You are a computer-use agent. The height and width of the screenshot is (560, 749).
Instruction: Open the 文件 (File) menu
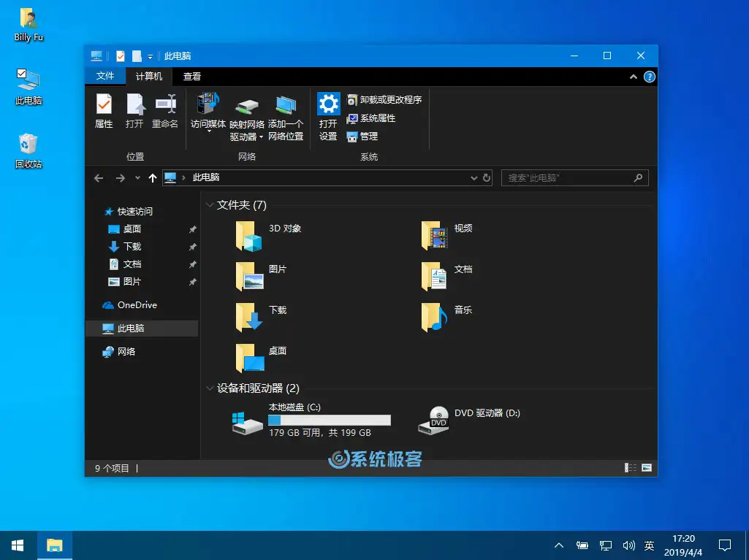click(104, 76)
